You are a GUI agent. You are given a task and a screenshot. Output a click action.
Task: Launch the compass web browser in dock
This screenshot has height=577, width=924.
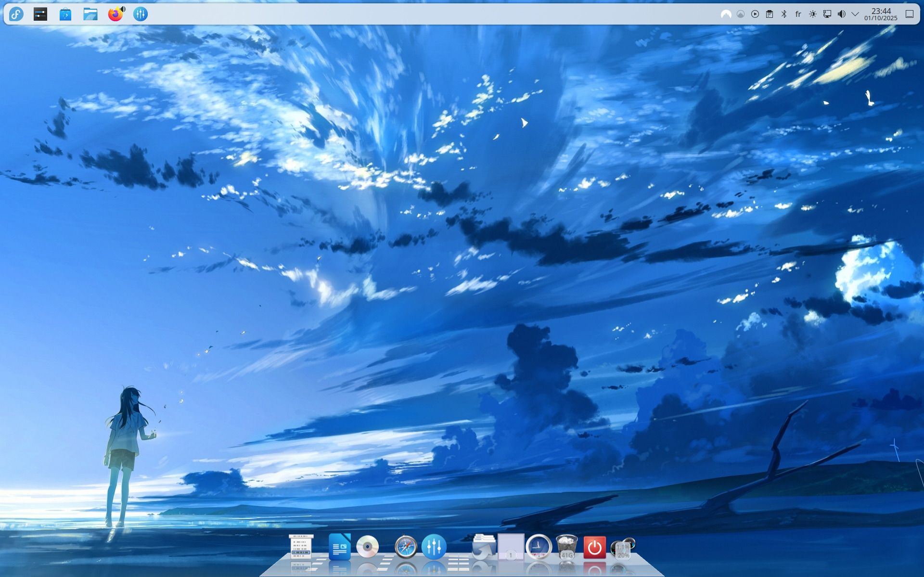[x=406, y=547]
